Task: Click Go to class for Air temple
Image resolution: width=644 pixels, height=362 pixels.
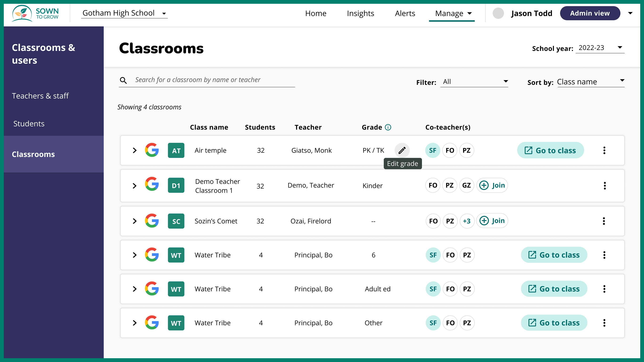Action: pyautogui.click(x=550, y=150)
